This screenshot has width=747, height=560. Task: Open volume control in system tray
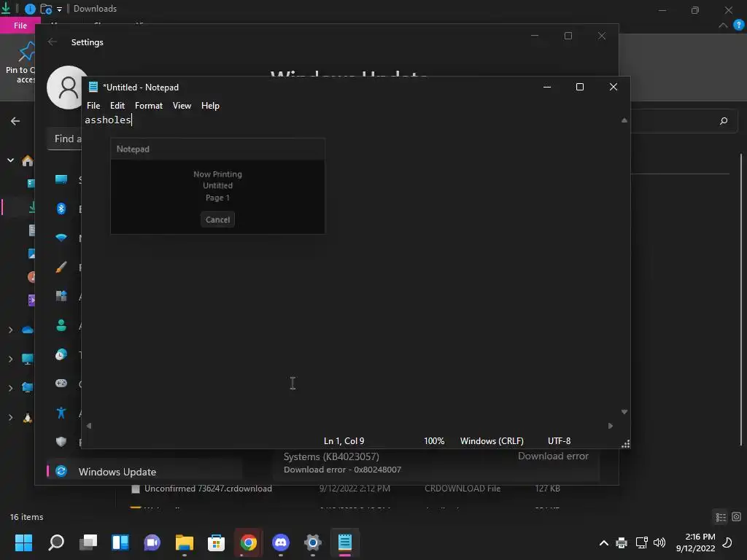tap(659, 542)
